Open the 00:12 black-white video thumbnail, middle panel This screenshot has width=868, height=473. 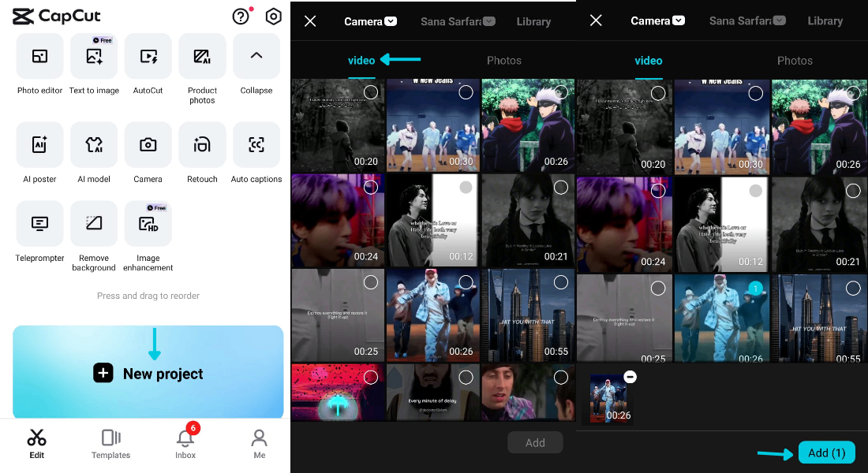point(432,220)
